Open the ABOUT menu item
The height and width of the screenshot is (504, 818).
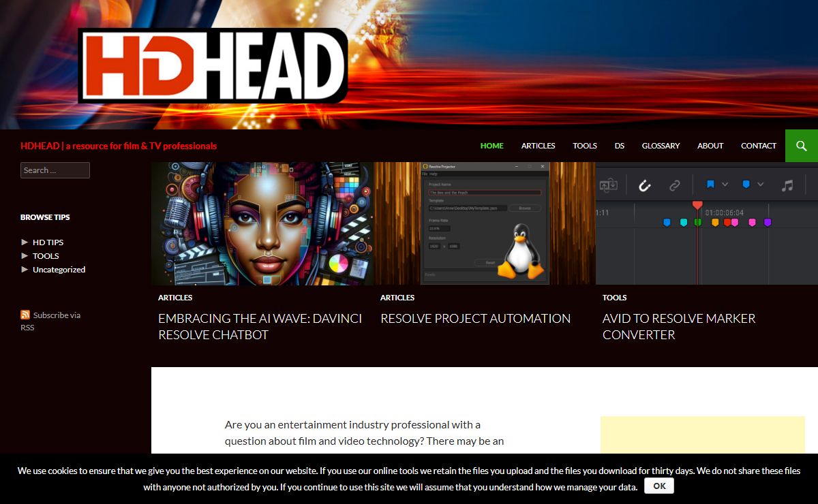[710, 146]
